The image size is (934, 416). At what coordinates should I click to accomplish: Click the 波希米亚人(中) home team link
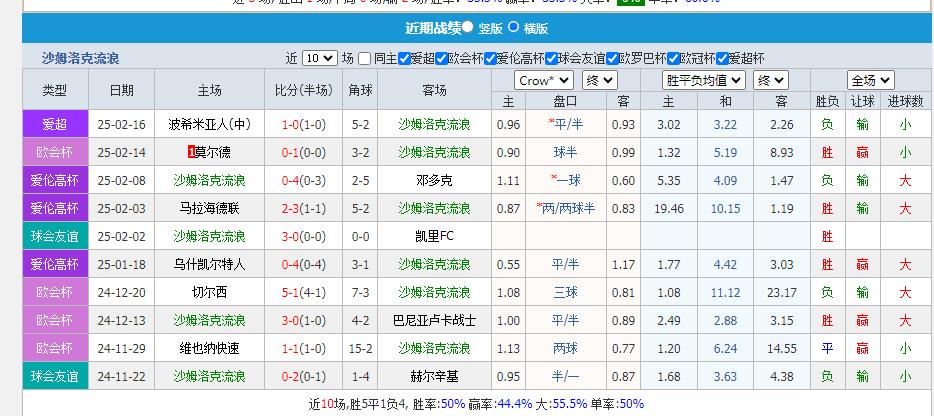pyautogui.click(x=209, y=125)
